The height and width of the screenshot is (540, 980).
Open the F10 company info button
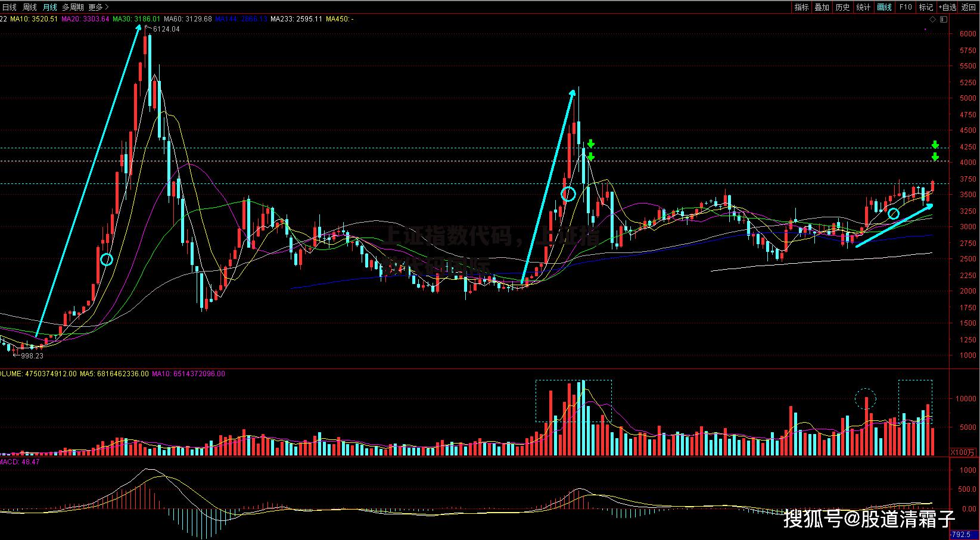point(905,7)
